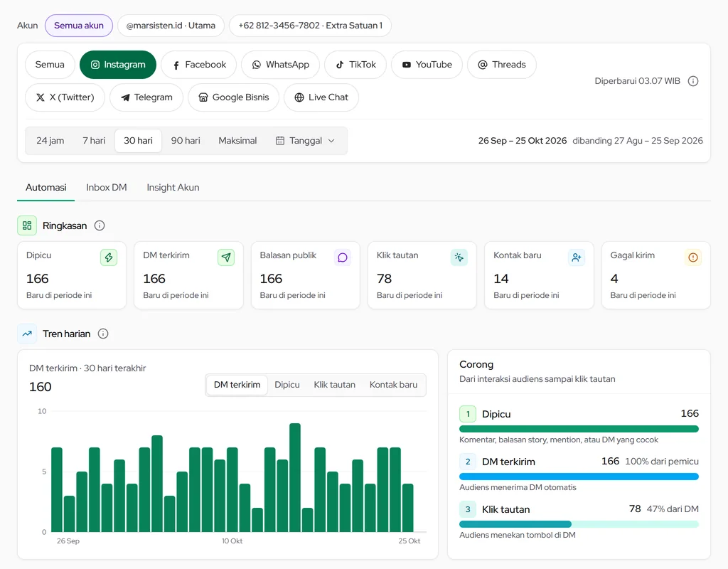
Task: Filter by the Instagram channel
Action: coord(118,65)
